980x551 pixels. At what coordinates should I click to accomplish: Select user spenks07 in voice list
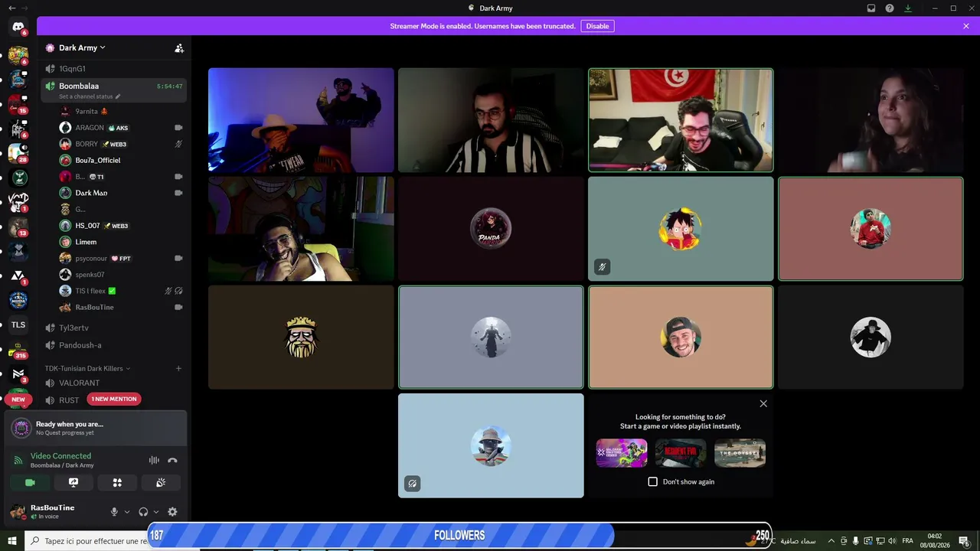pos(121,275)
